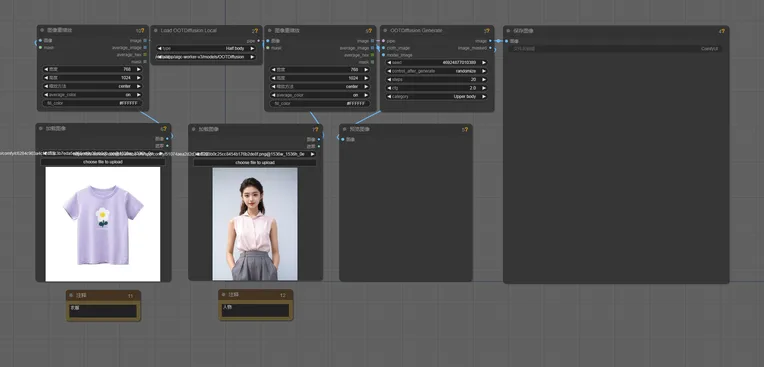Image resolution: width=764 pixels, height=367 pixels.
Task: Open help icon on OOTDiffusion Generate node
Action: pyautogui.click(x=487, y=31)
